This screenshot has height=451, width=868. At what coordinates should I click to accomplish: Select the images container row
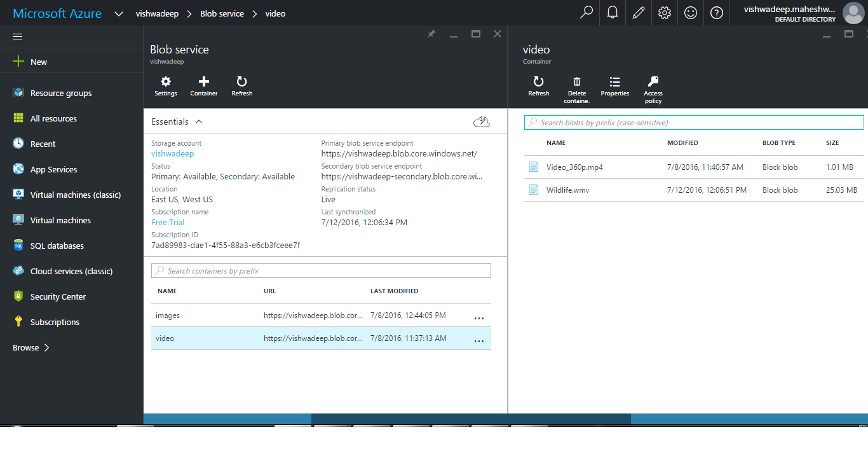[x=321, y=316]
